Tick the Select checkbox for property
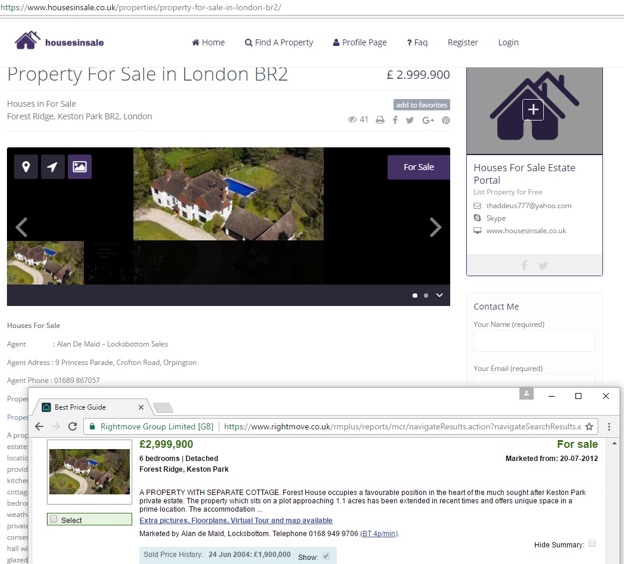The image size is (624, 564). coord(53,520)
